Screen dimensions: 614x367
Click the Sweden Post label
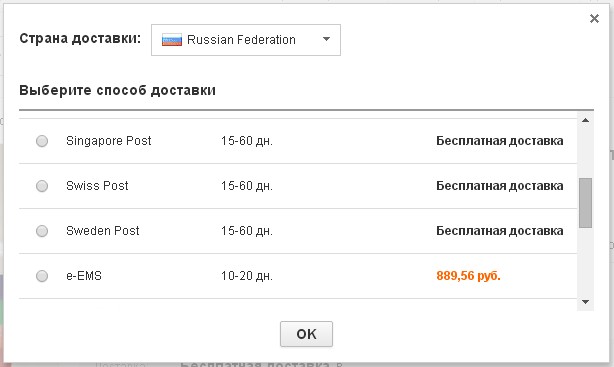pyautogui.click(x=103, y=231)
